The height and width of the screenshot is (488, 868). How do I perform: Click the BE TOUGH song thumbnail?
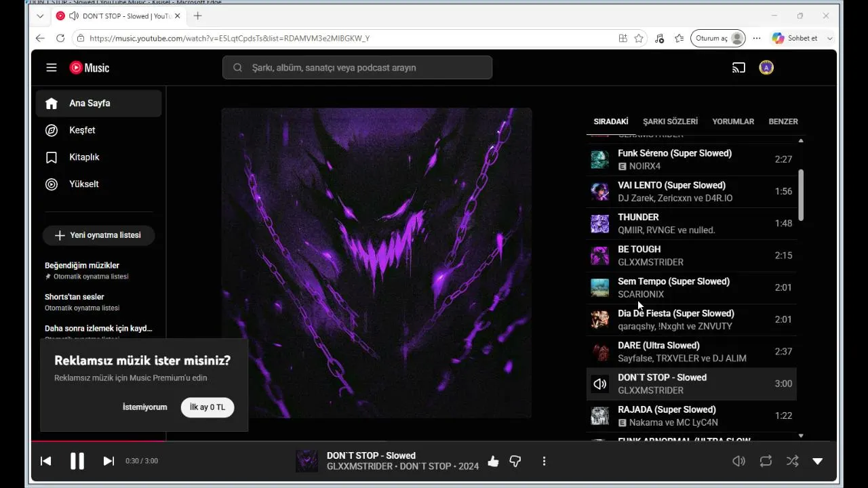coord(600,256)
